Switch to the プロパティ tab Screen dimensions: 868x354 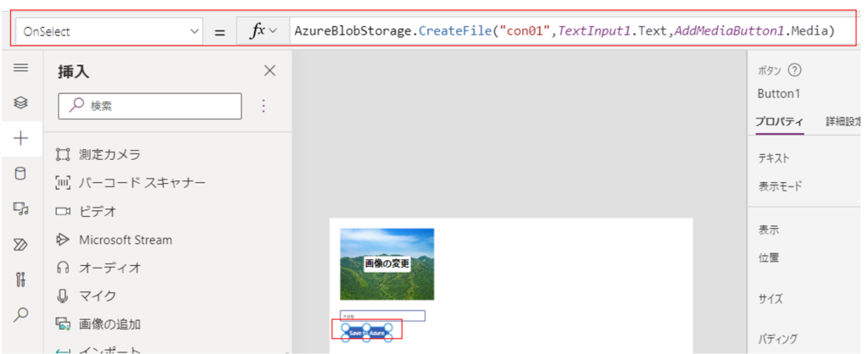[779, 122]
